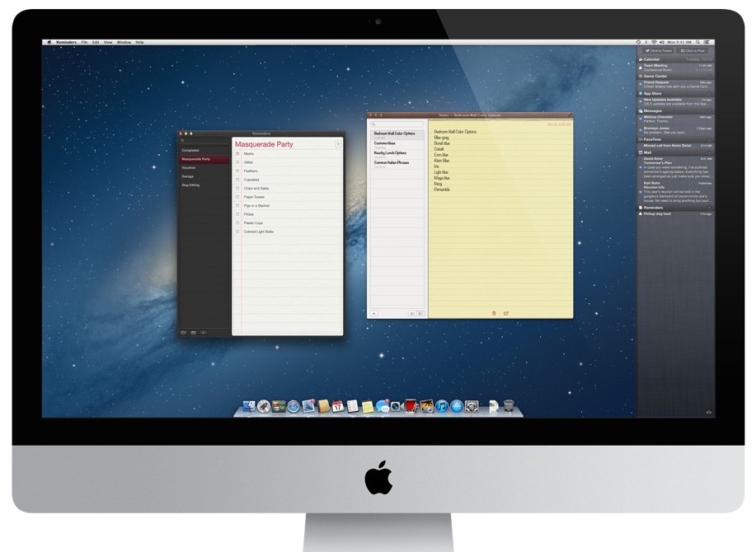Open Safari from the dock

point(293,407)
